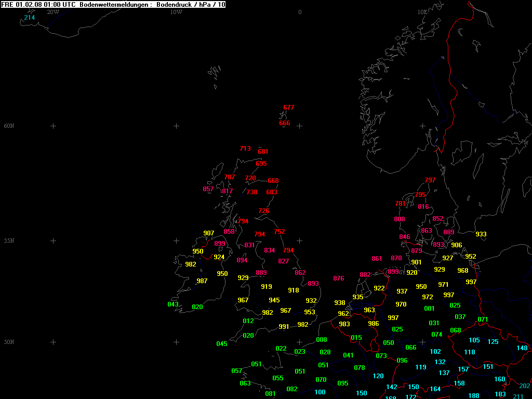The image size is (532, 399).
Task: Click the yellow 933 pressure reading
Action: point(481,234)
